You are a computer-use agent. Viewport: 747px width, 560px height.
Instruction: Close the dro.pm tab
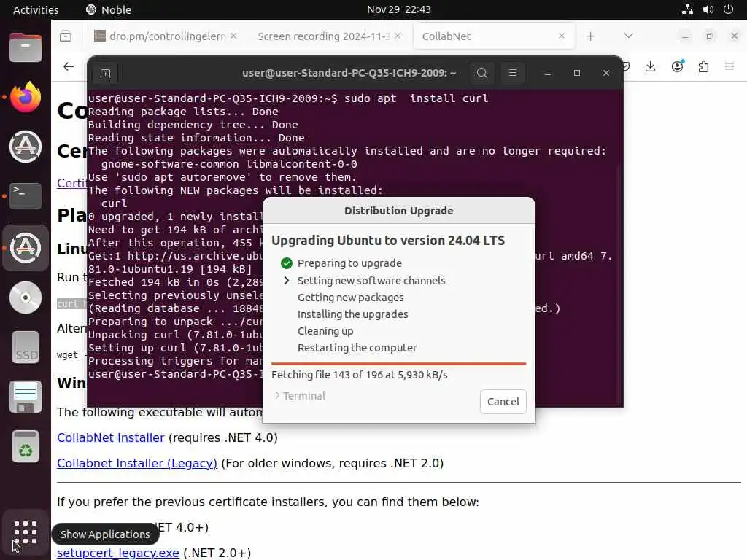[233, 36]
